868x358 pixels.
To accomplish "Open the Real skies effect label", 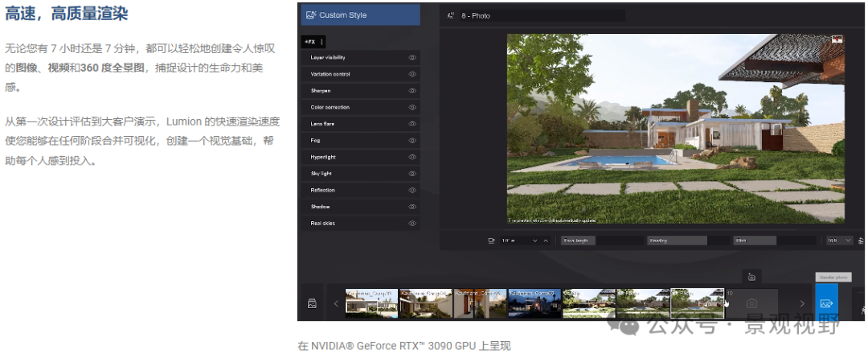I will click(x=323, y=224).
